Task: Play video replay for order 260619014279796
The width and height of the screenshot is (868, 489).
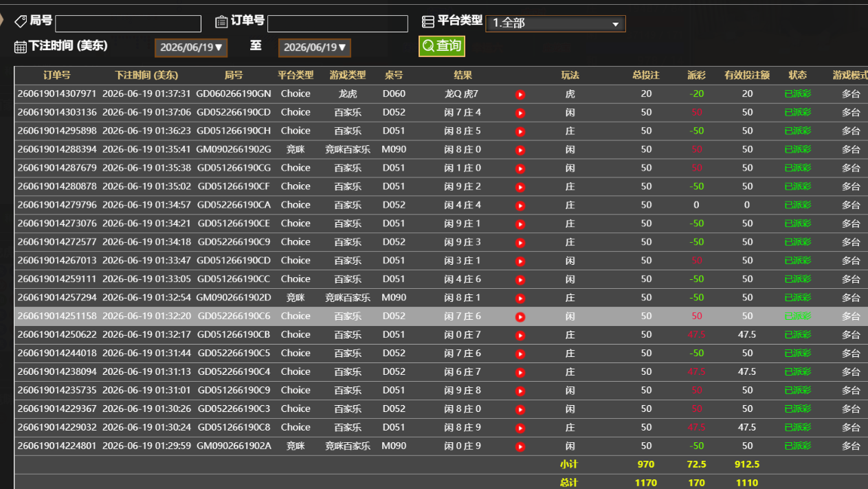Action: tap(520, 206)
